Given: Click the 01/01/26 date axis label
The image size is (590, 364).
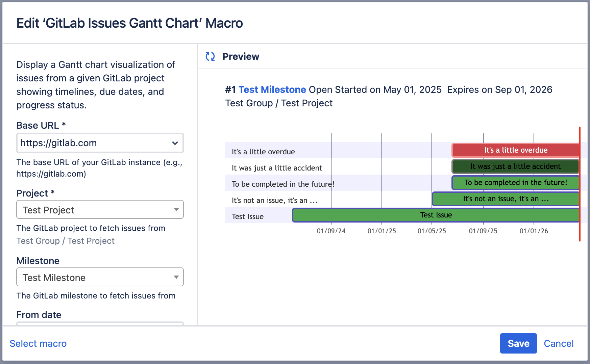Looking at the screenshot, I should click(534, 231).
